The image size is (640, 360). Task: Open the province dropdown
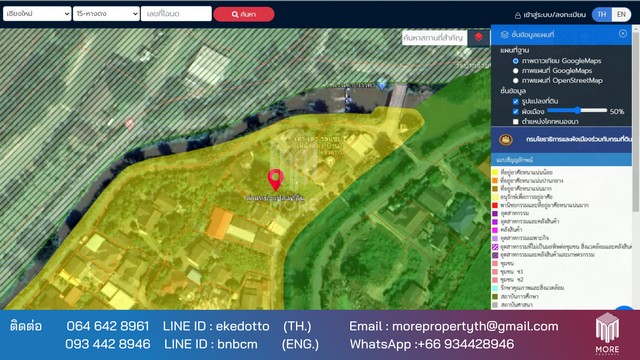pos(37,14)
